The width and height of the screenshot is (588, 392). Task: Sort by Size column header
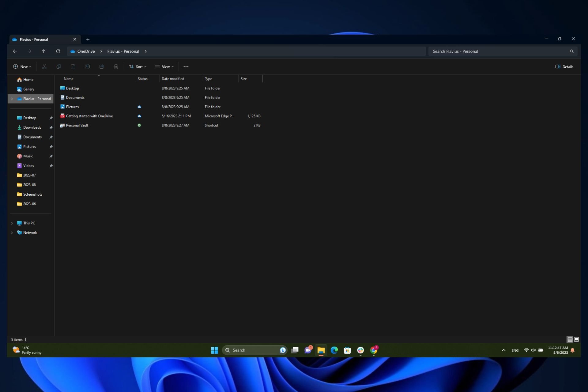point(251,79)
